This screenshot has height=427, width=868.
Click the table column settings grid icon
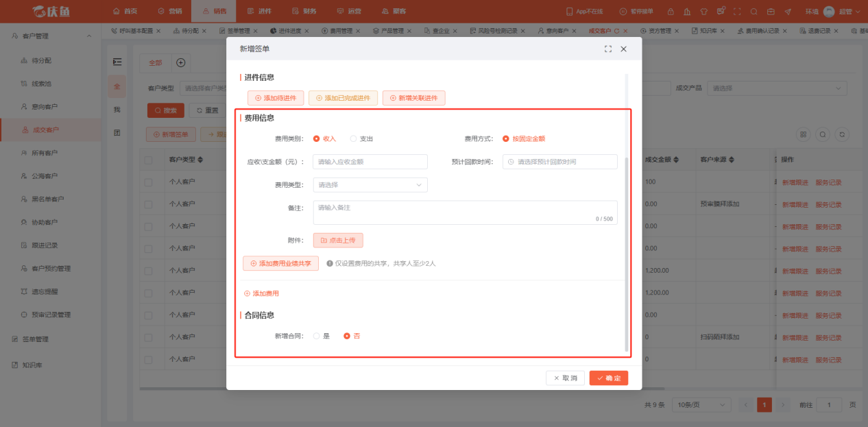click(804, 135)
